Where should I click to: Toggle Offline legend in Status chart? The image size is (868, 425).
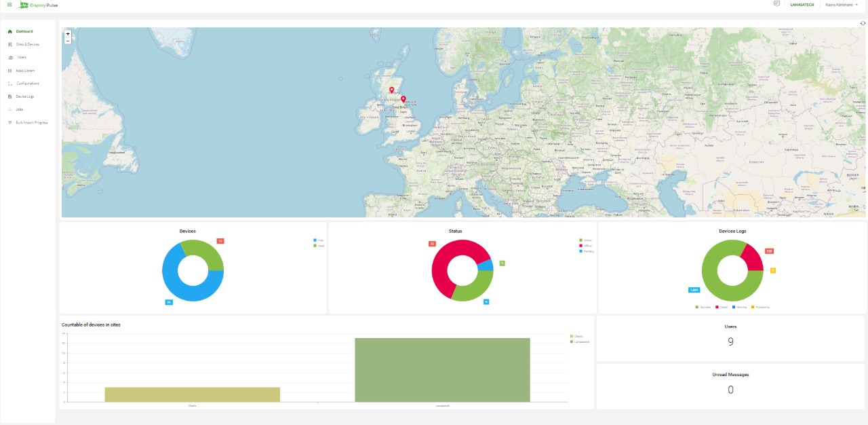[587, 246]
